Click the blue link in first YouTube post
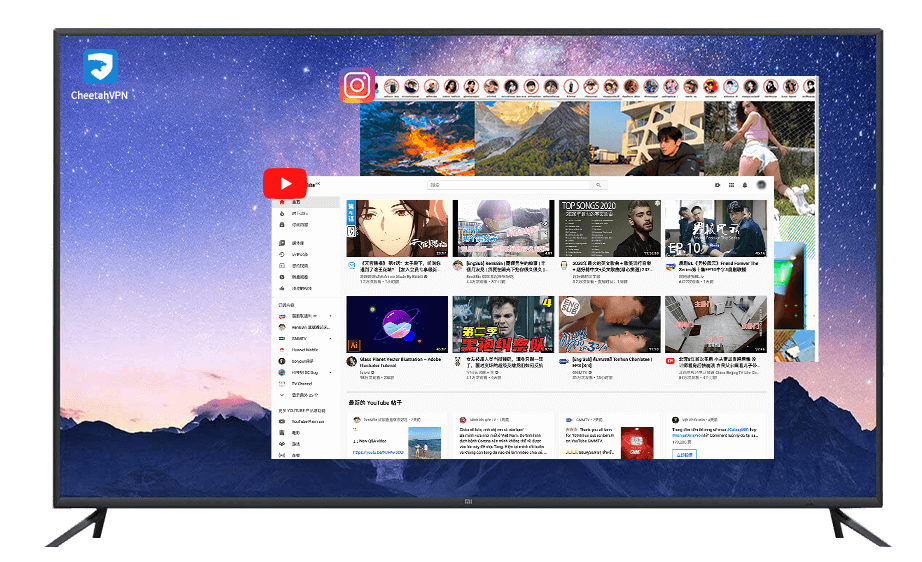 click(x=378, y=452)
